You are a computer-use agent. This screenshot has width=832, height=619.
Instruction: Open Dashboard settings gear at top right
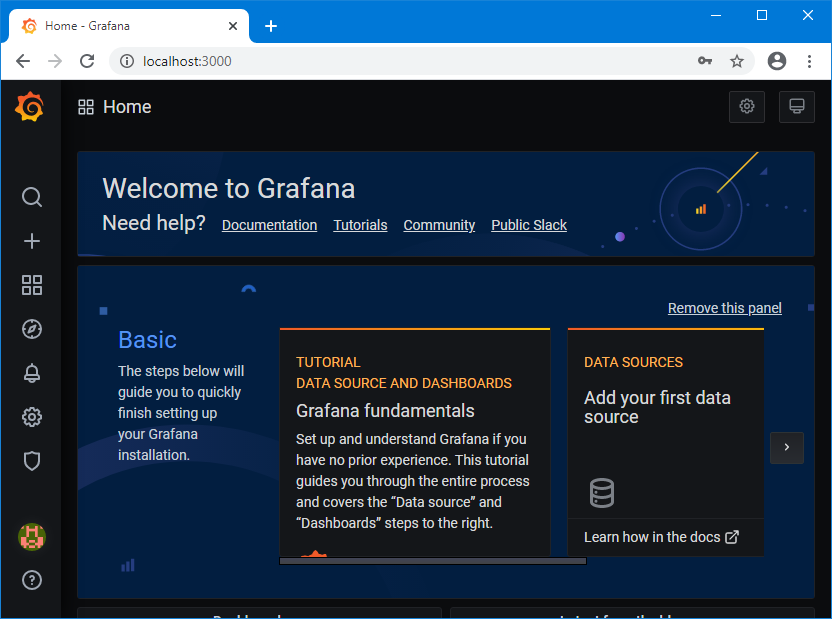tap(747, 107)
